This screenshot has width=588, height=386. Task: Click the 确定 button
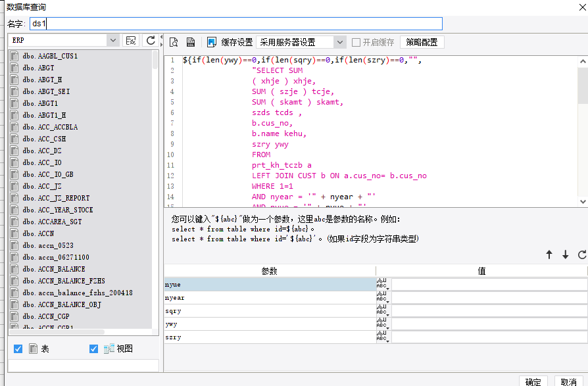(533, 381)
